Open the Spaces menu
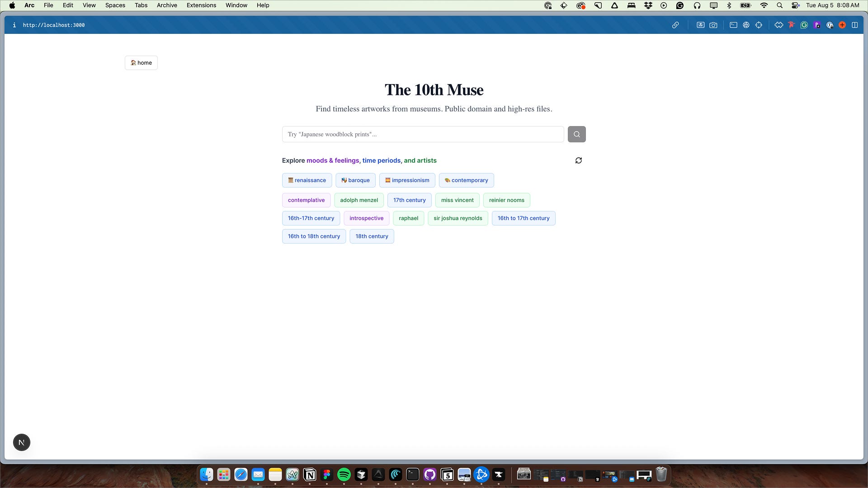Screen dimensions: 868x488 (x=115, y=5)
